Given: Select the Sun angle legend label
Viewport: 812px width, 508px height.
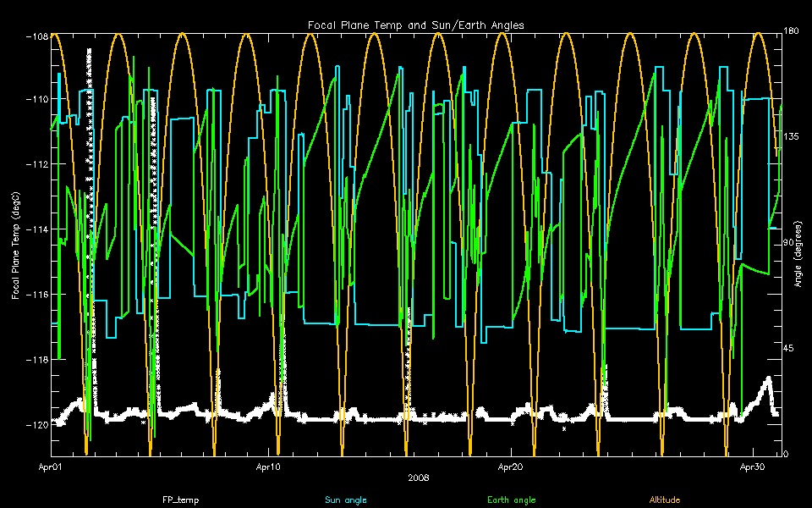Looking at the screenshot, I should coord(346,500).
